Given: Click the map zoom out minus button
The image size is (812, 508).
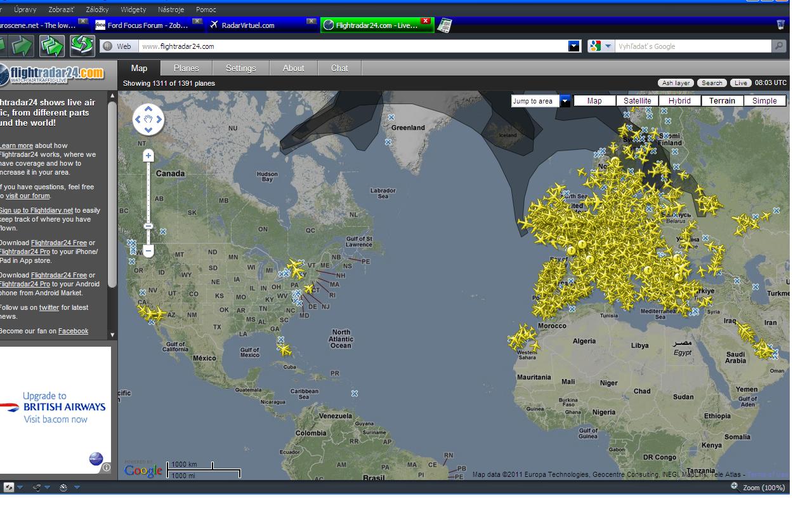Looking at the screenshot, I should click(x=148, y=251).
